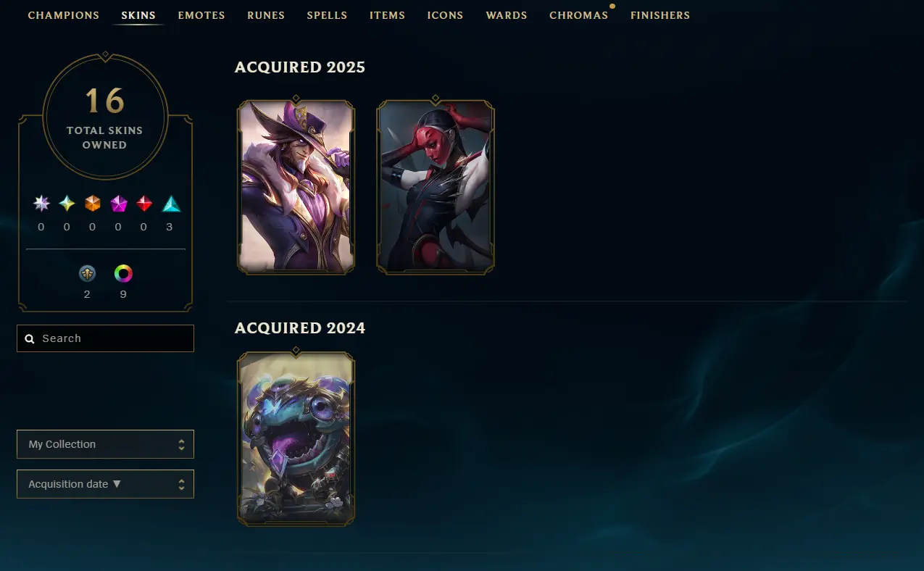The width and height of the screenshot is (924, 571).
Task: Click inside the Search skins field
Action: tap(105, 338)
